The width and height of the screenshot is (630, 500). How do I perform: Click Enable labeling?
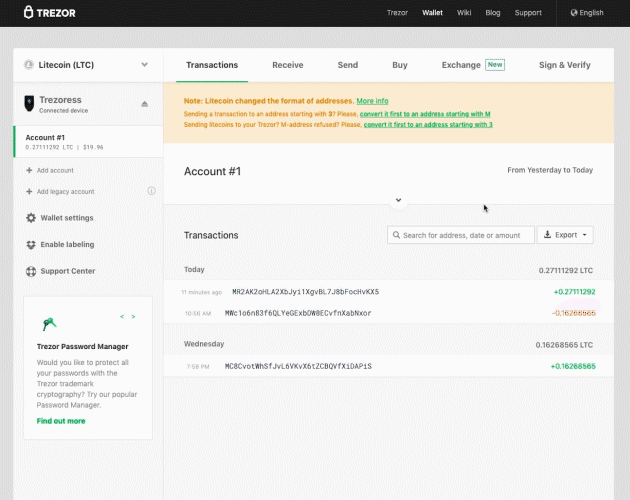coord(60,244)
